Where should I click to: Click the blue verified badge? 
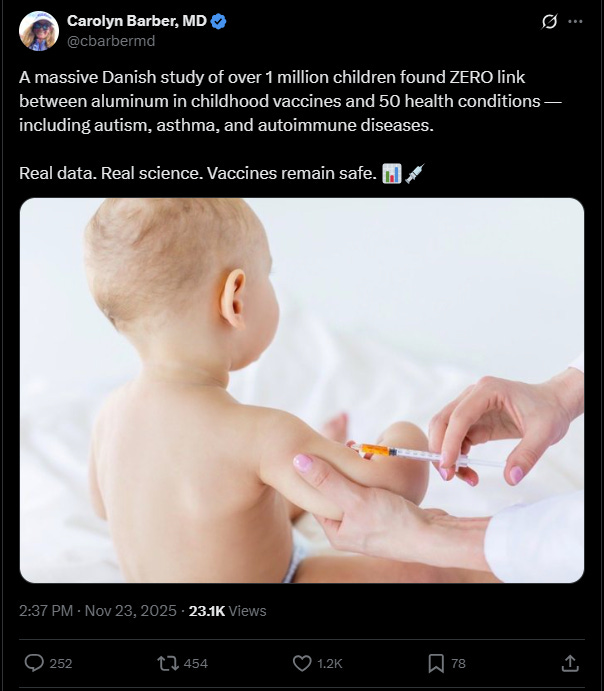pos(219,21)
